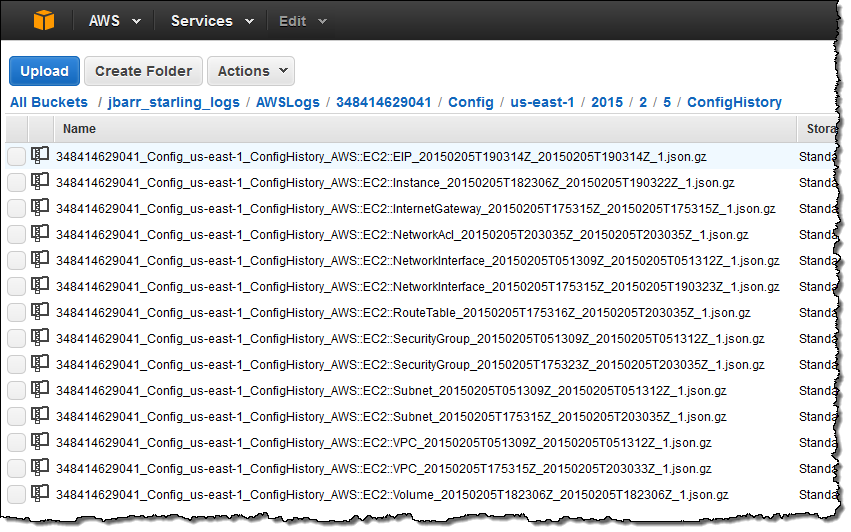Expand the Services menu
The image size is (851, 532).
[211, 20]
